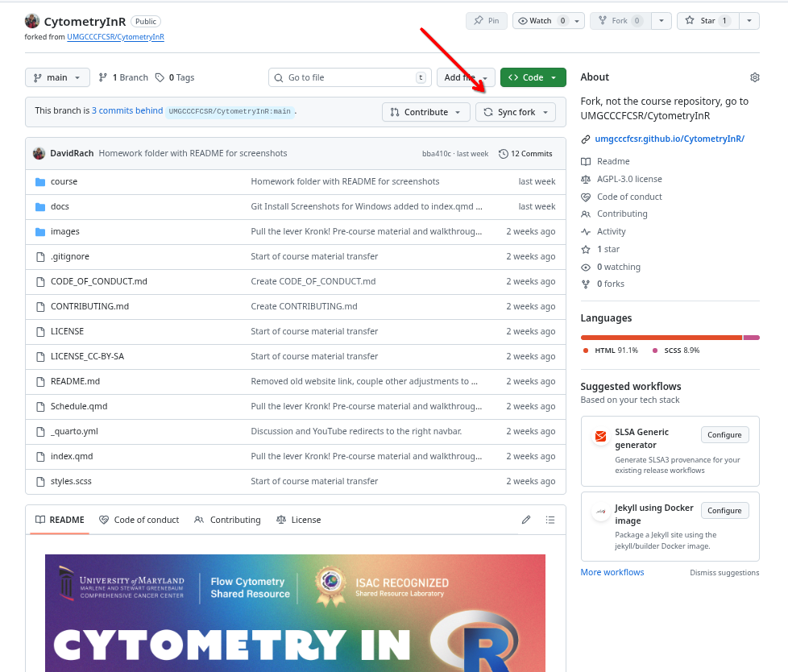This screenshot has width=788, height=672.
Task: Open the course folder
Action: [x=64, y=181]
